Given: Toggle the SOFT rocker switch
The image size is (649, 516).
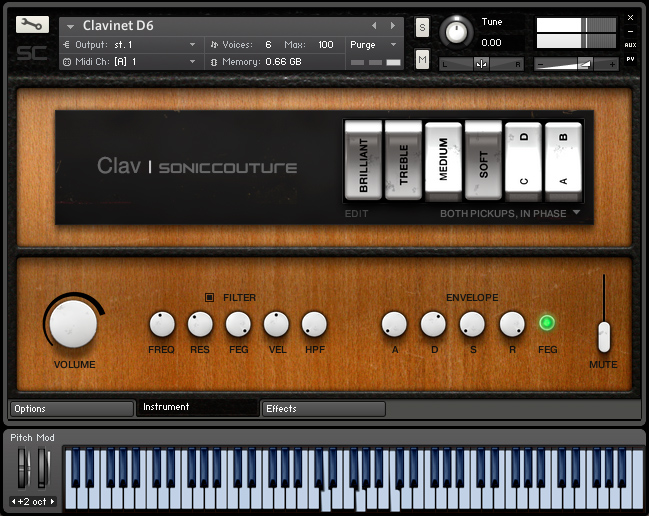Looking at the screenshot, I should click(x=483, y=160).
